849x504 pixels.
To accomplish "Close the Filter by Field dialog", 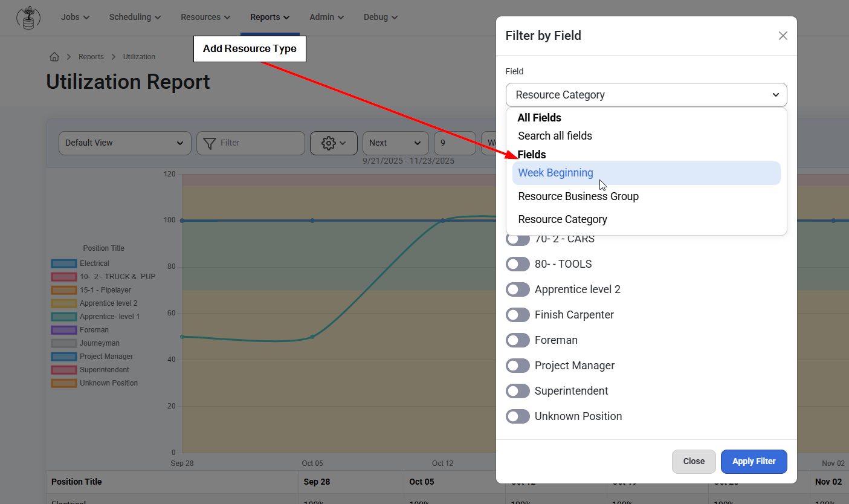I will point(783,36).
